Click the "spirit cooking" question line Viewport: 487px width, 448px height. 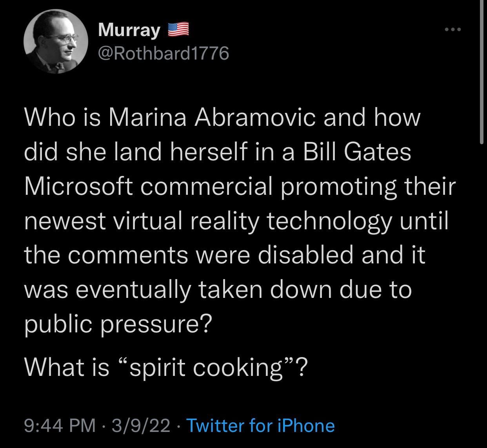click(x=165, y=367)
